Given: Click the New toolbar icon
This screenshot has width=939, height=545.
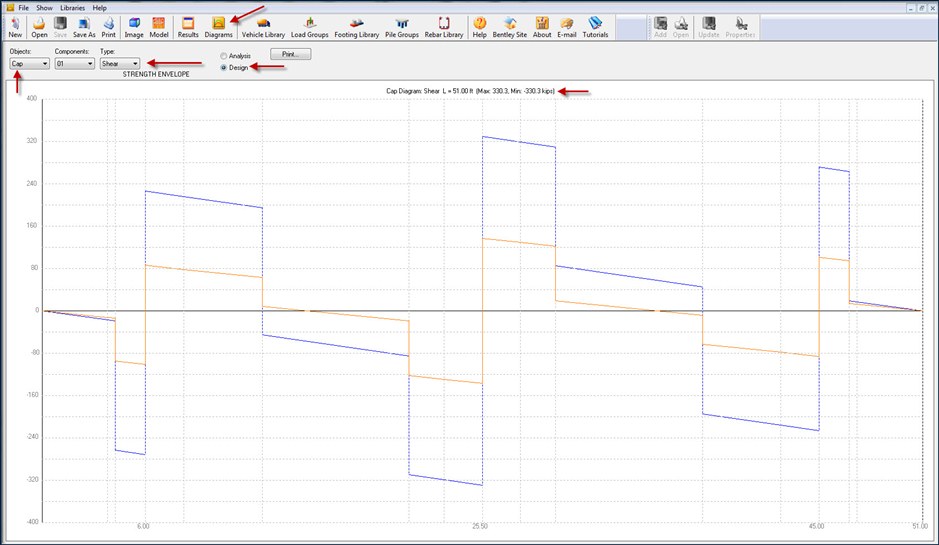Looking at the screenshot, I should coord(15,28).
